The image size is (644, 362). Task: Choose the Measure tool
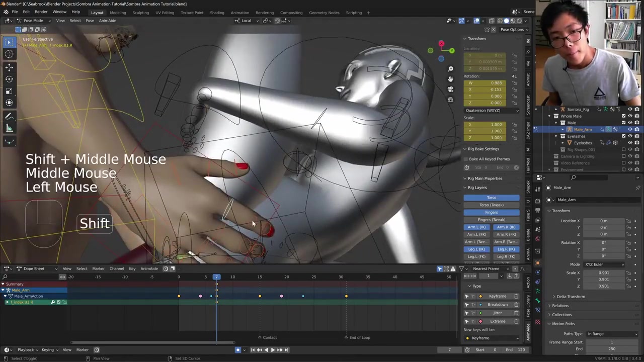point(9,128)
